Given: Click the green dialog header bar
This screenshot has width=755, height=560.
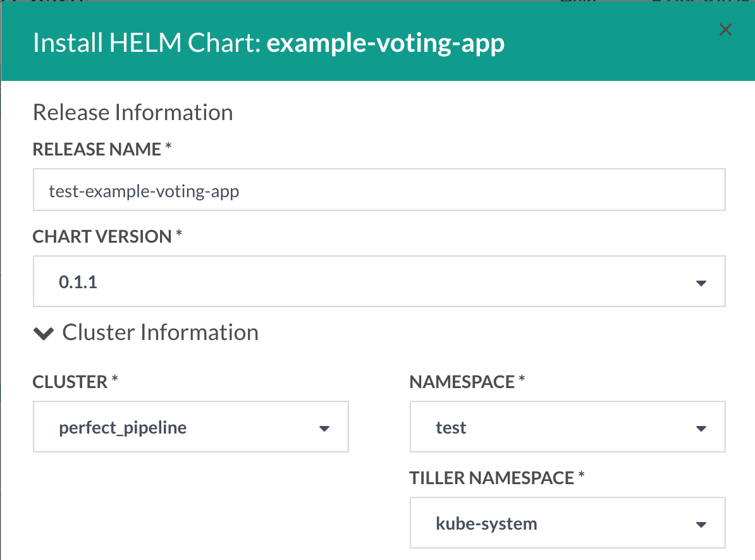Looking at the screenshot, I should [x=378, y=42].
